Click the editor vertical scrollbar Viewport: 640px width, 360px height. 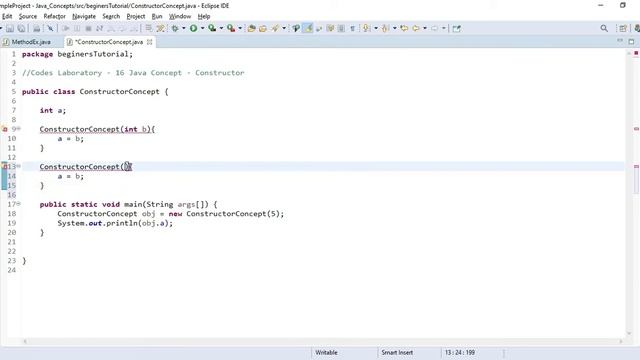point(629,194)
